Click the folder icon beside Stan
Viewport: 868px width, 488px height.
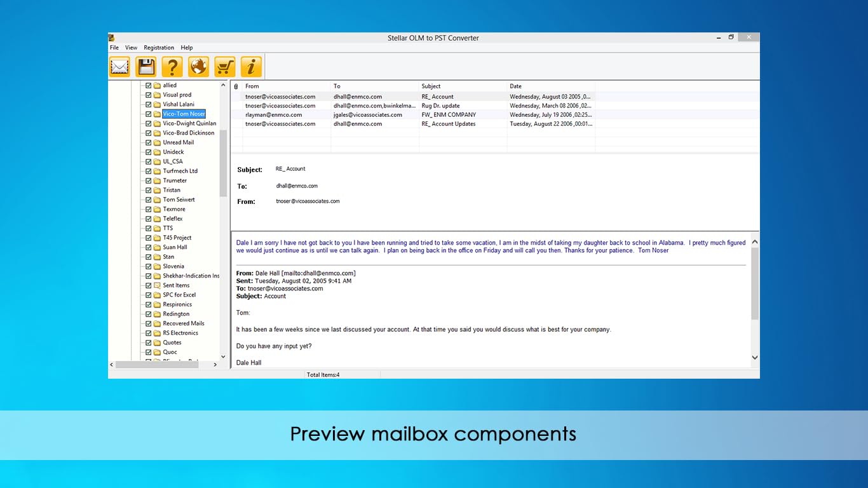pos(157,257)
